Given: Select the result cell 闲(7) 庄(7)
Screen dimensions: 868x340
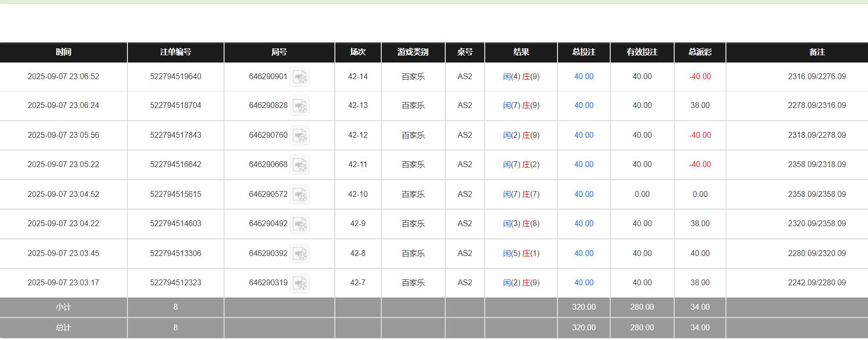Looking at the screenshot, I should tap(521, 194).
